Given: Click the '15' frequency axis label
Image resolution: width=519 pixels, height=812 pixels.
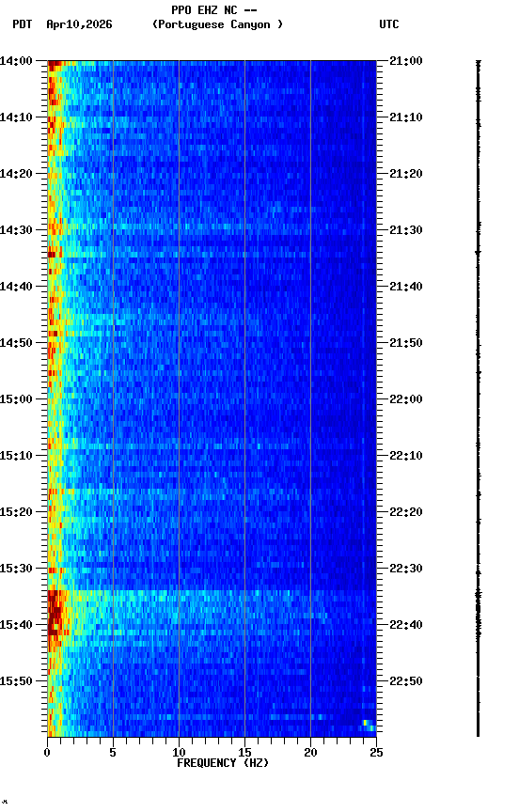Looking at the screenshot, I should point(244,753).
